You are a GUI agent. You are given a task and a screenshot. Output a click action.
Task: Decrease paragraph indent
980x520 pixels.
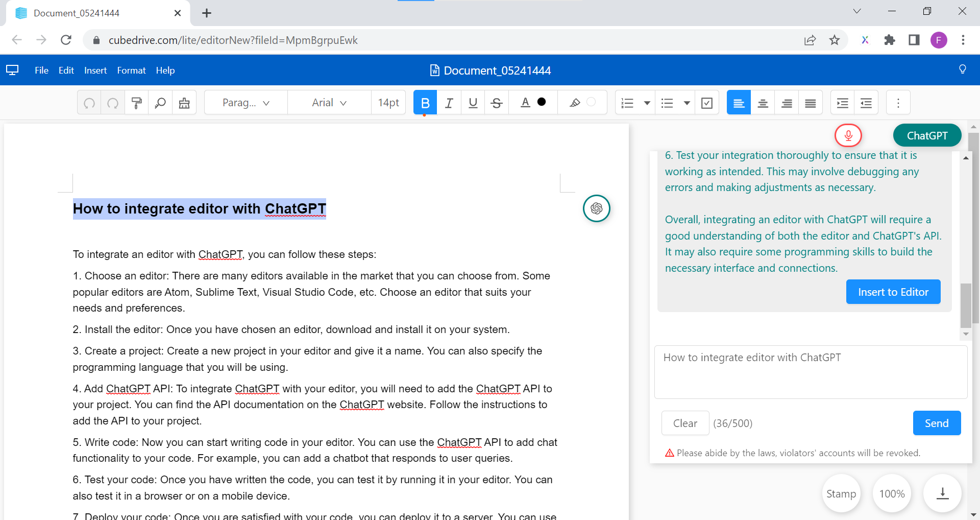866,103
